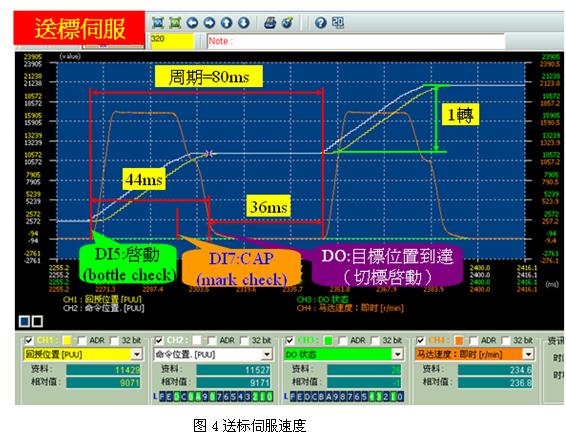Image resolution: width=566 pixels, height=434 pixels.
Task: Click the CH3 green color swatch
Action: (x=328, y=340)
